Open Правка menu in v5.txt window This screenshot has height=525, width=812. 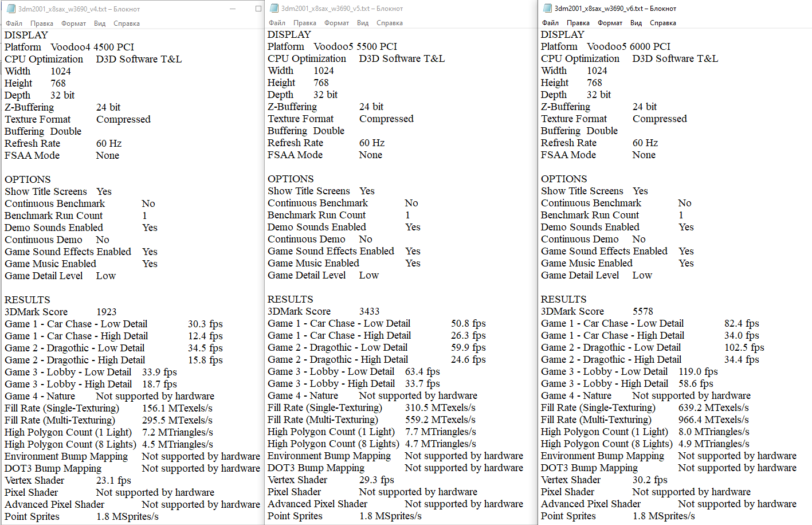tap(305, 23)
